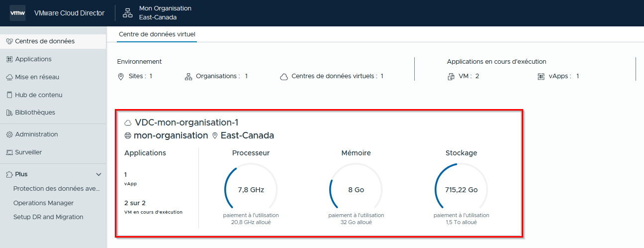This screenshot has width=644, height=248.
Task: Click the Organisations hierarchy icon
Action: click(x=188, y=77)
